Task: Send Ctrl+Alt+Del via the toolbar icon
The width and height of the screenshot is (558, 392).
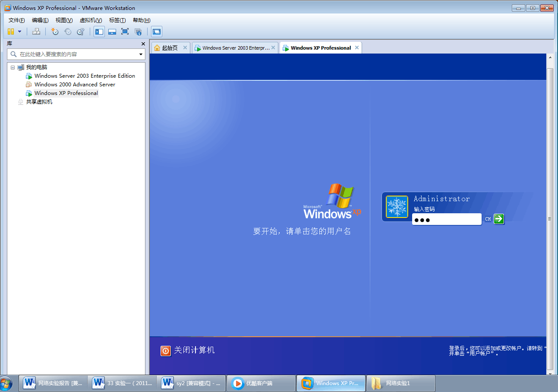Action: (x=36, y=32)
